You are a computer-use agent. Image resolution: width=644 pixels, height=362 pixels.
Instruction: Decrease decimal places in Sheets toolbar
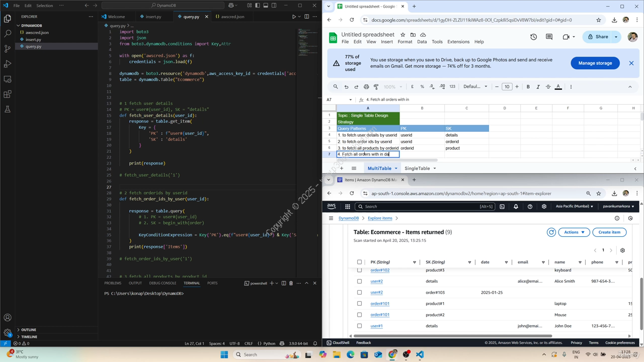432,86
